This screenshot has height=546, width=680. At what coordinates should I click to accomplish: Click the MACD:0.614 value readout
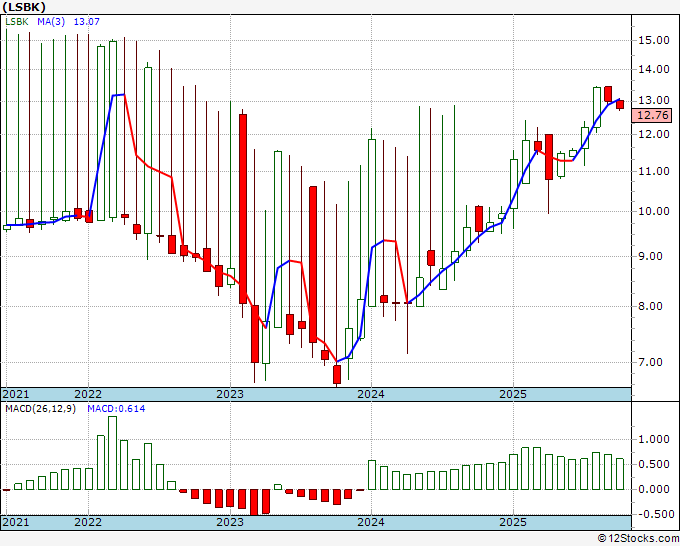(116, 409)
